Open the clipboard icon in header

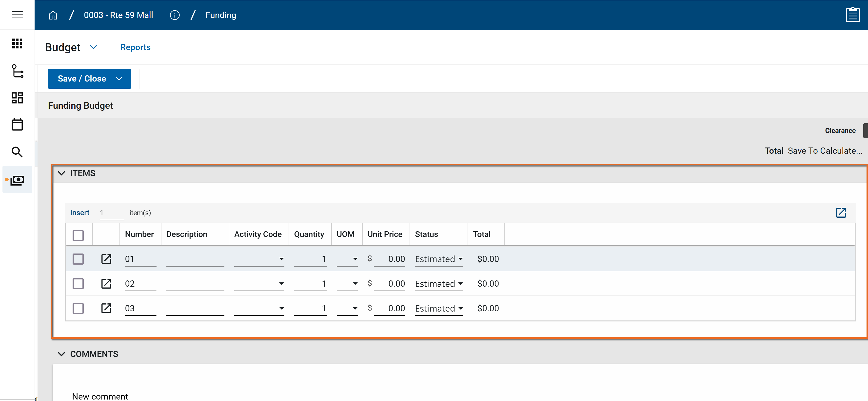[x=852, y=15]
